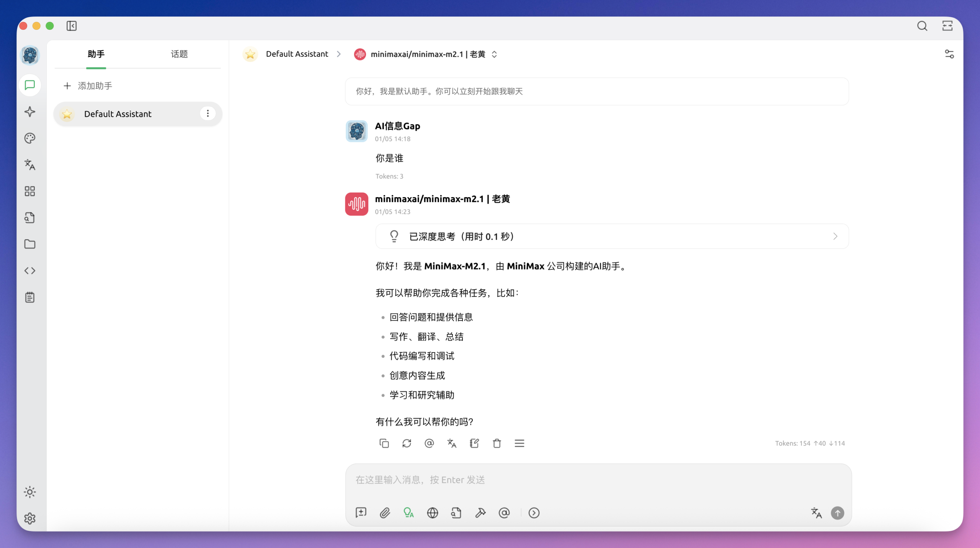Select the MCP tools hammer icon

(x=480, y=513)
